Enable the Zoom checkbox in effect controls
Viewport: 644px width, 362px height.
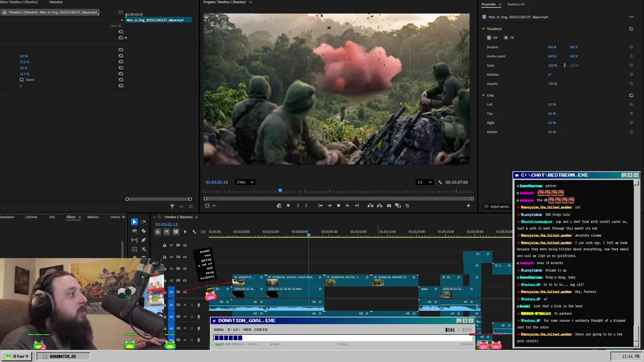coord(22,80)
